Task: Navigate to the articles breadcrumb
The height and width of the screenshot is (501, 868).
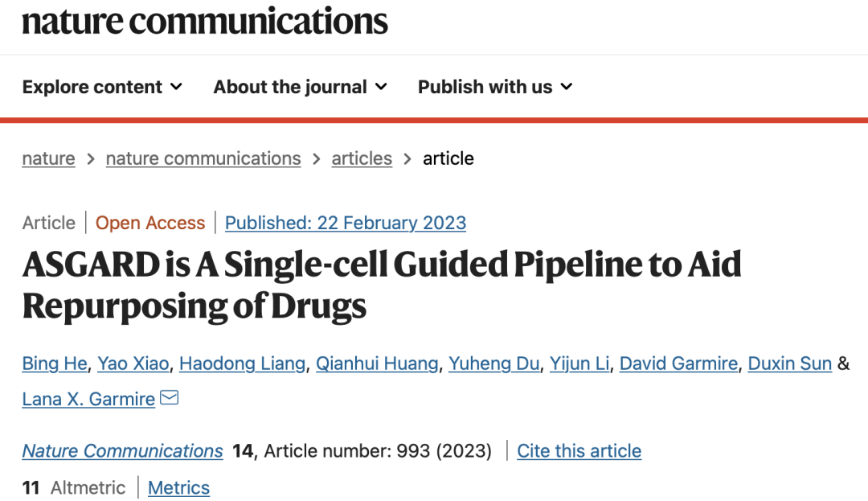Action: tap(362, 158)
